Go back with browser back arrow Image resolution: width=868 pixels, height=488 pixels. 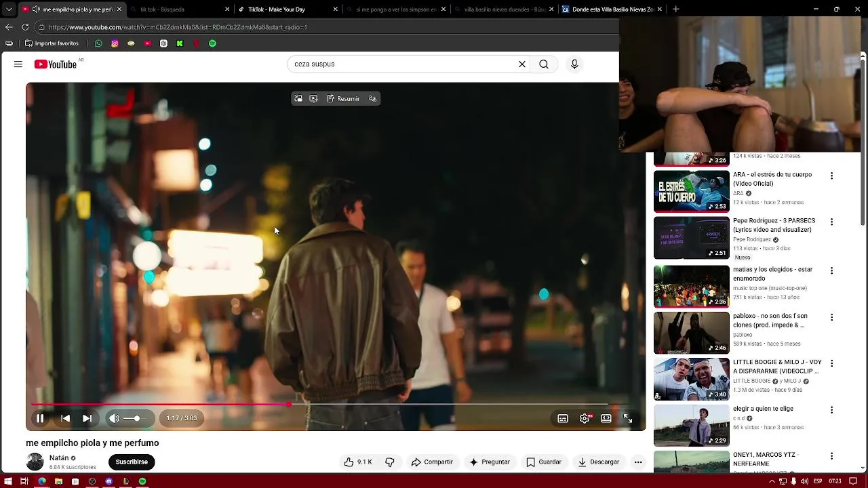pos(9,27)
